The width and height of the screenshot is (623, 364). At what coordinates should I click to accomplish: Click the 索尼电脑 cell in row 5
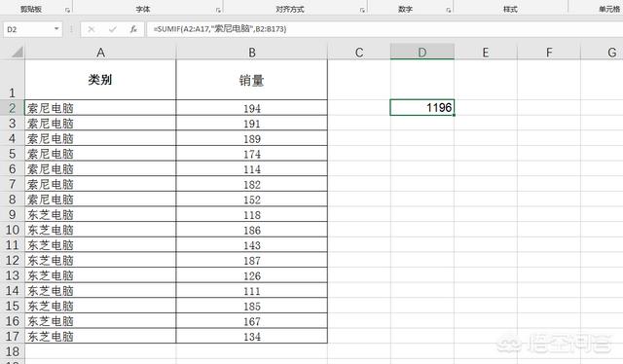pos(100,154)
